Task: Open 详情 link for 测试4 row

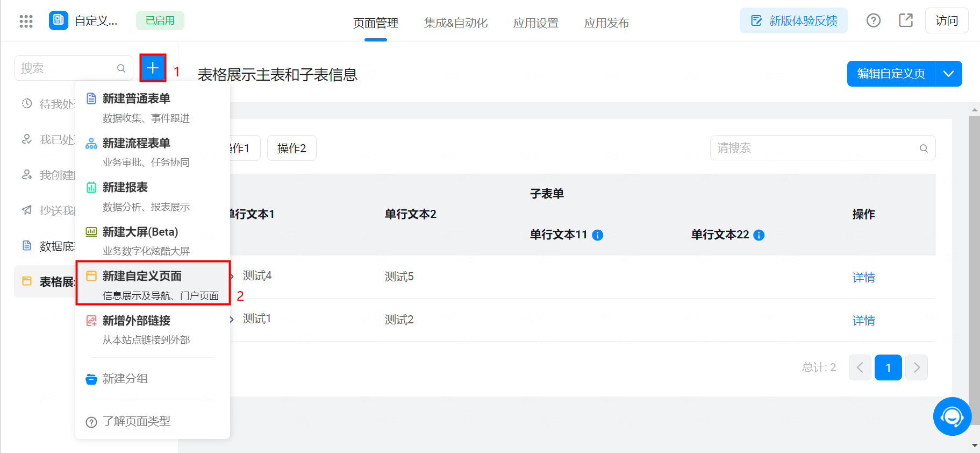Action: tap(864, 277)
